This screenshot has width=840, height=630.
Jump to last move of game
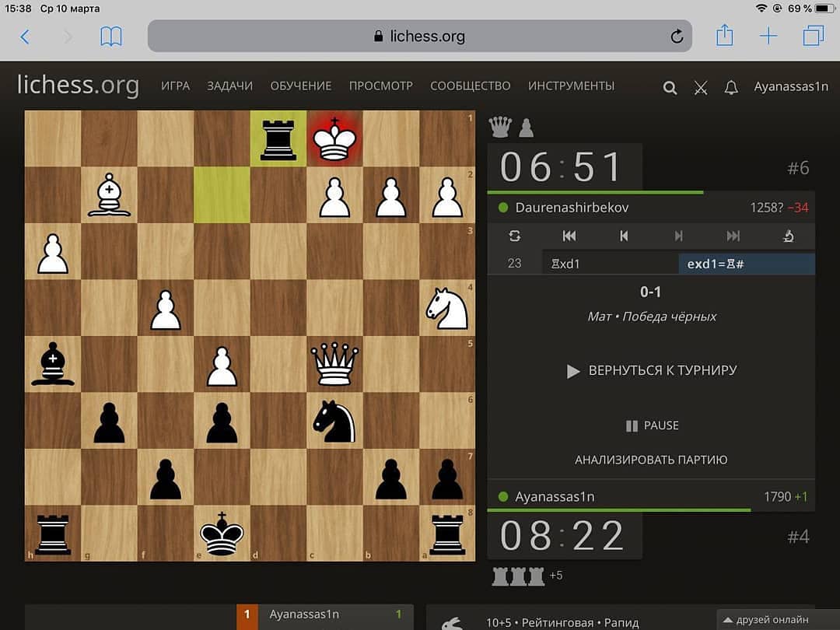click(x=733, y=236)
